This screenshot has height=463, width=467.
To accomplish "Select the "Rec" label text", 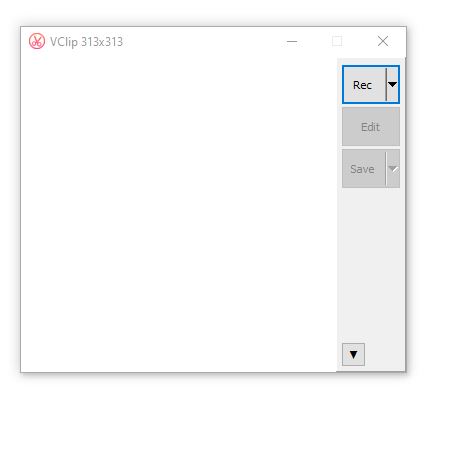I will [x=362, y=85].
